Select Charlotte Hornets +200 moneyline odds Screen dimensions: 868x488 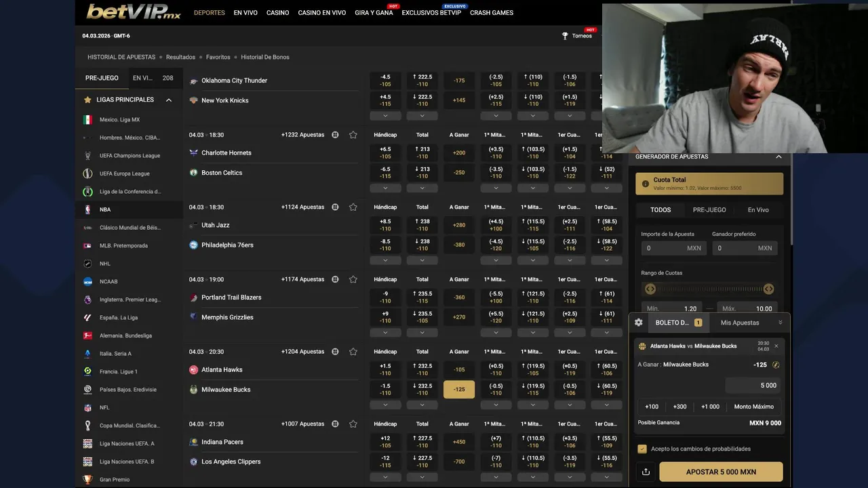459,153
